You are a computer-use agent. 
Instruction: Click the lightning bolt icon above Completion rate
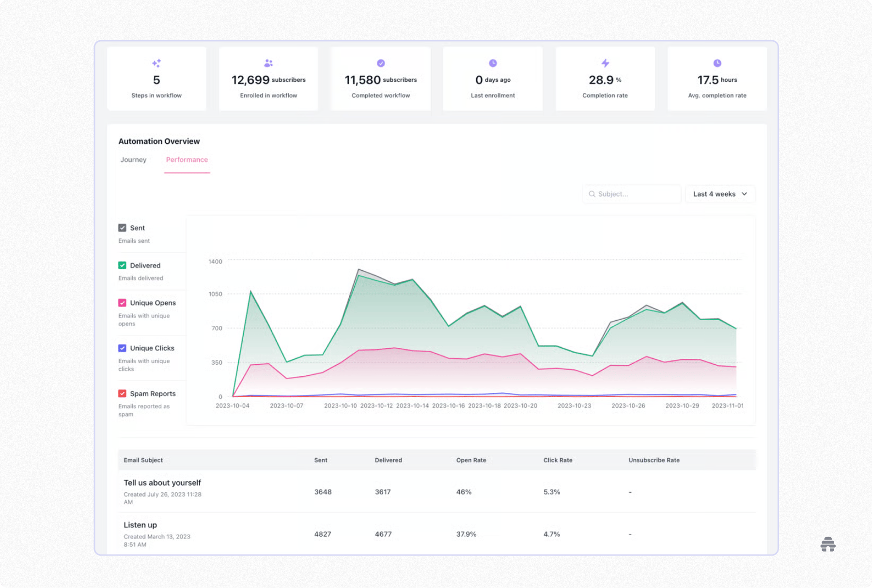pyautogui.click(x=605, y=62)
